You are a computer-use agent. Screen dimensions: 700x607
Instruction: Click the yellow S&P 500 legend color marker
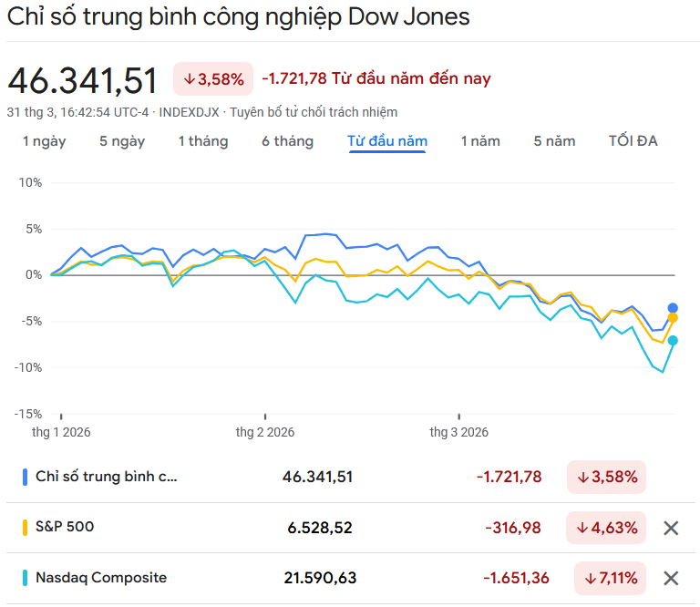[25, 527]
